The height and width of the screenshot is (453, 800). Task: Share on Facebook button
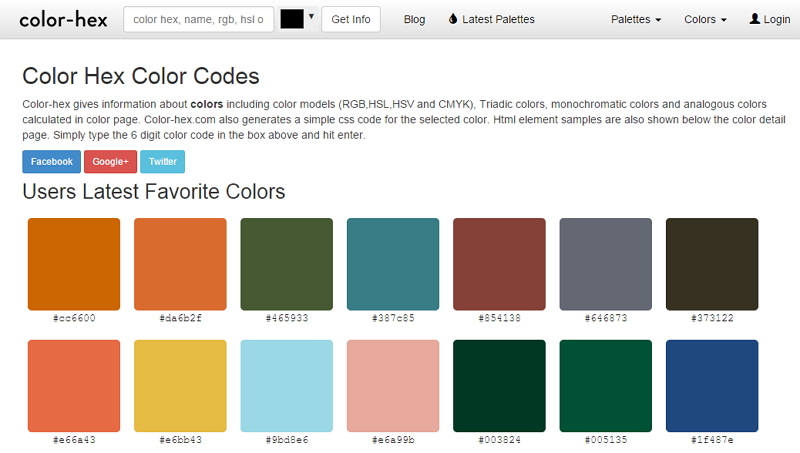click(x=51, y=161)
